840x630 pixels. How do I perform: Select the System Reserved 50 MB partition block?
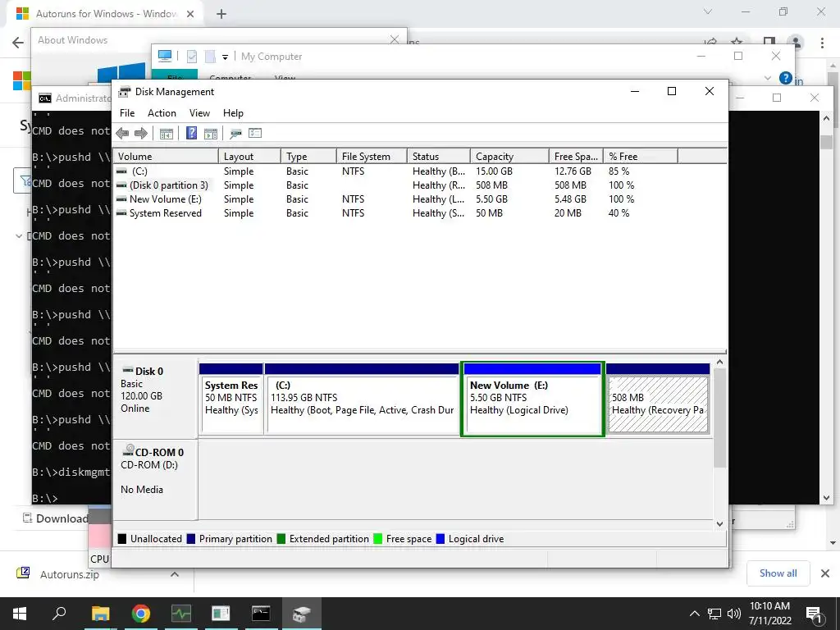pos(231,399)
